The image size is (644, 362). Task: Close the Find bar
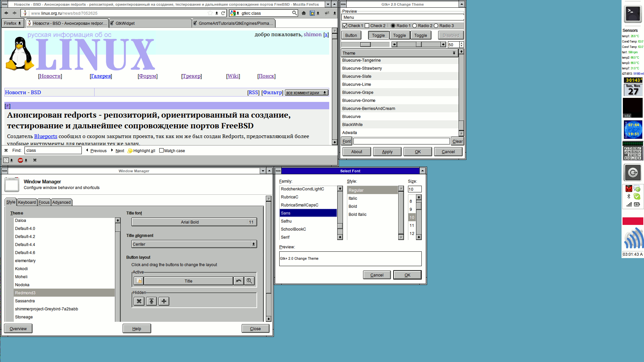coord(6,150)
